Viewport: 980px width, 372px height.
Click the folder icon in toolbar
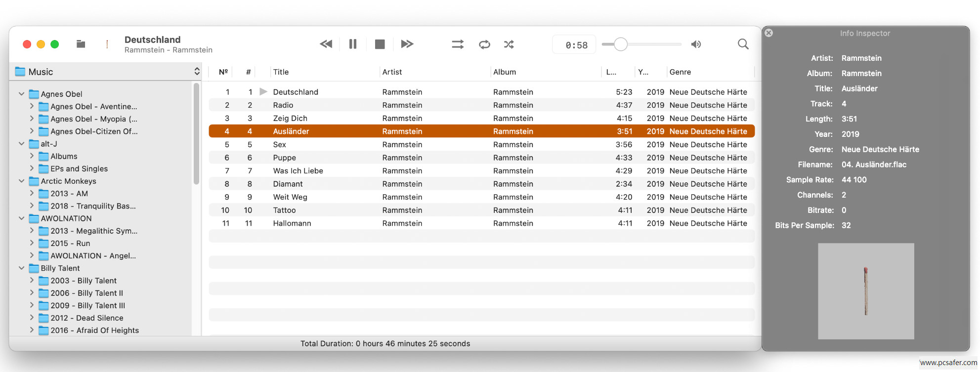(x=81, y=44)
